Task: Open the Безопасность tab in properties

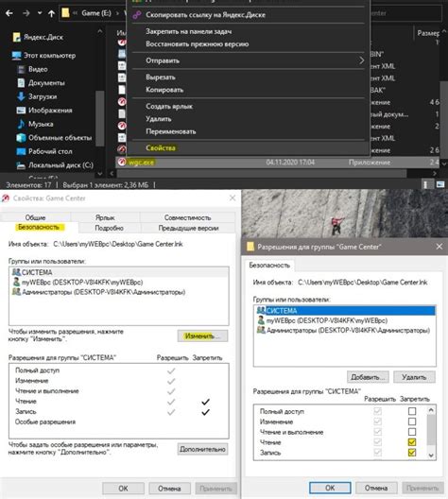Action: point(39,227)
